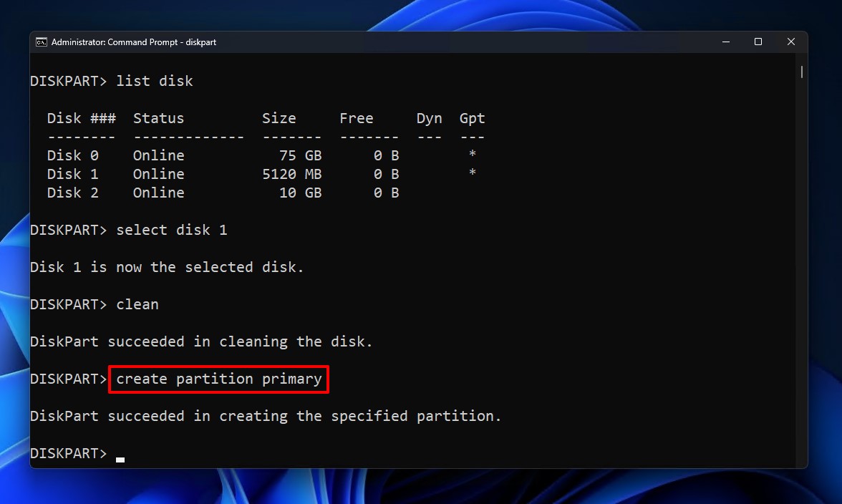842x504 pixels.
Task: Click the 'select disk 1' command text
Action: [172, 230]
